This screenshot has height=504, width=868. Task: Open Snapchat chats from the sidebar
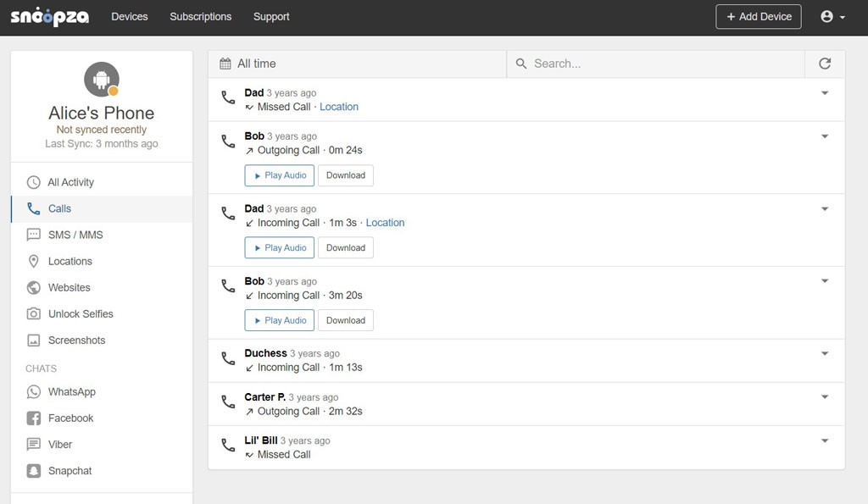pos(70,471)
